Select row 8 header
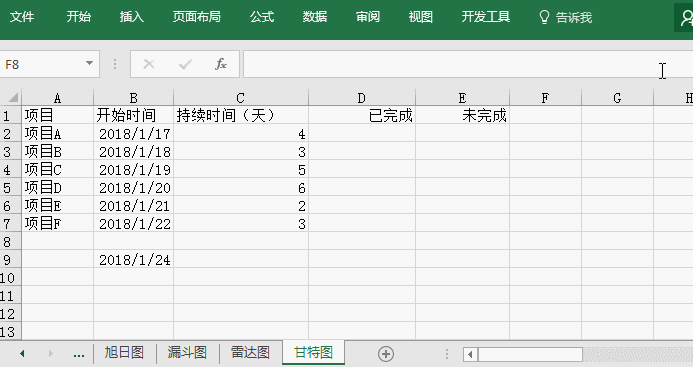This screenshot has width=693, height=367. coord(10,242)
